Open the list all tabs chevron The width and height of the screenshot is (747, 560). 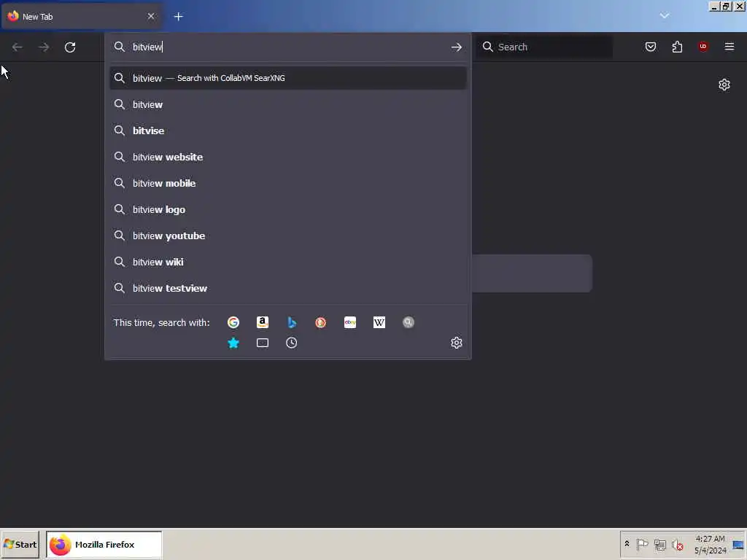[x=665, y=16]
